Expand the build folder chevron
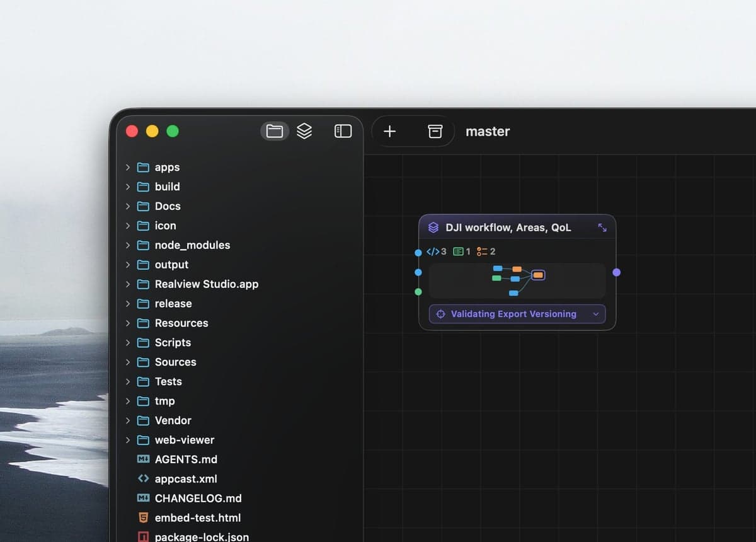756x542 pixels. click(128, 187)
